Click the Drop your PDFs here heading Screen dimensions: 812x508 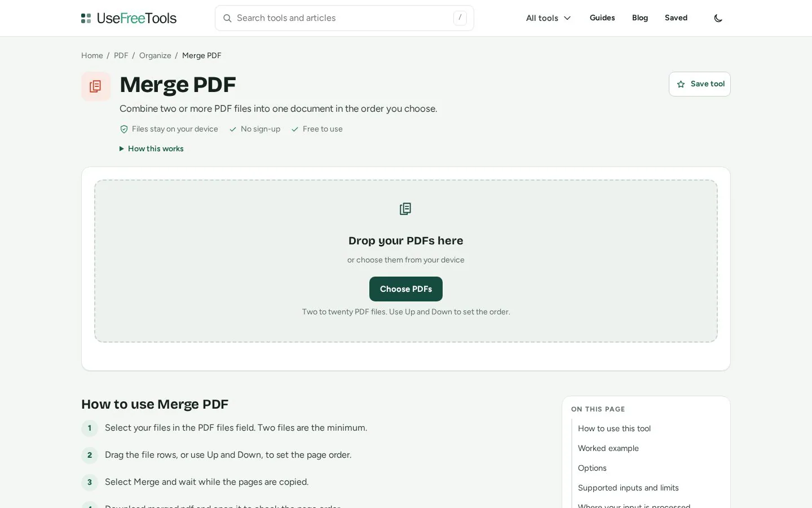coord(406,241)
